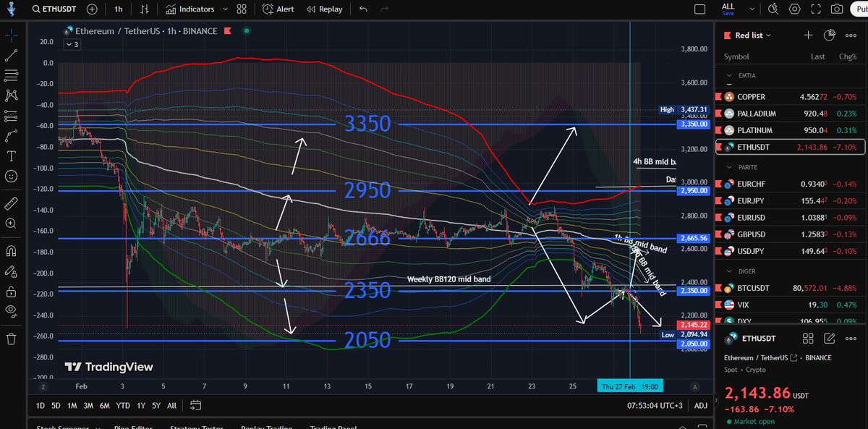Redo the chart action
Viewport: 868px width, 429px height.
[383, 9]
